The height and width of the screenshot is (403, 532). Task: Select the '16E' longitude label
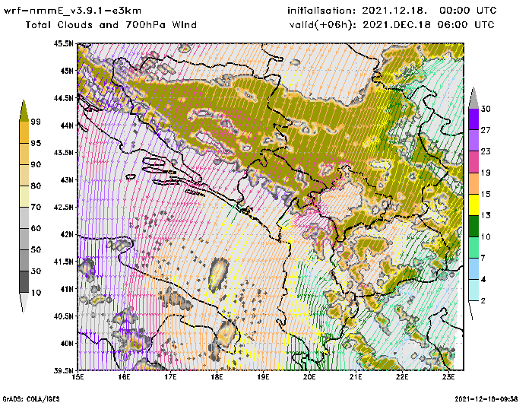[x=124, y=377]
